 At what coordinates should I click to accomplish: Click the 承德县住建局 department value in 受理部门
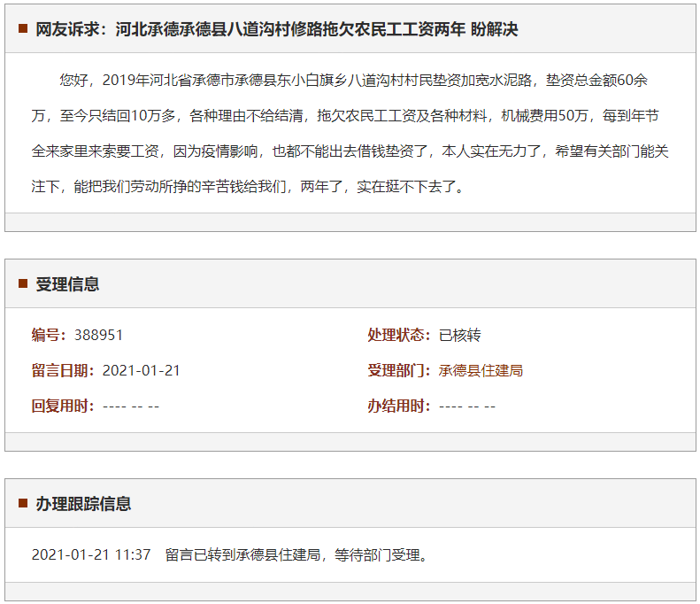(x=481, y=370)
